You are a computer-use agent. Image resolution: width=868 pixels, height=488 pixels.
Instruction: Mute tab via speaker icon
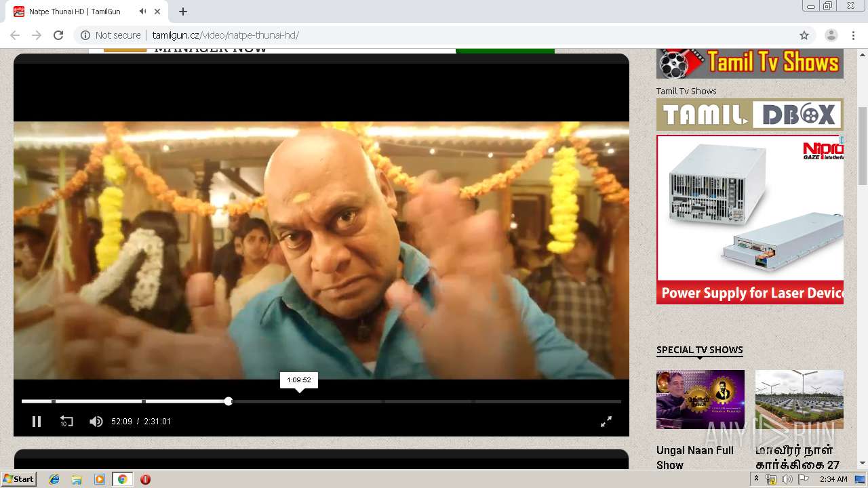point(142,12)
